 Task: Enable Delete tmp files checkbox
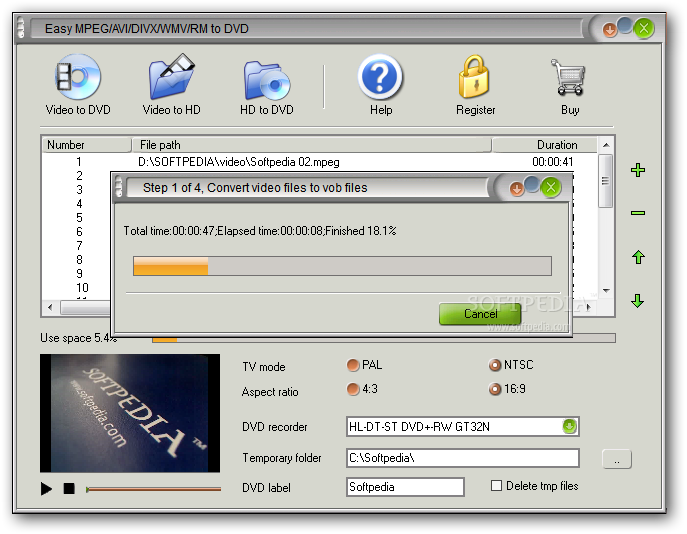click(x=496, y=485)
